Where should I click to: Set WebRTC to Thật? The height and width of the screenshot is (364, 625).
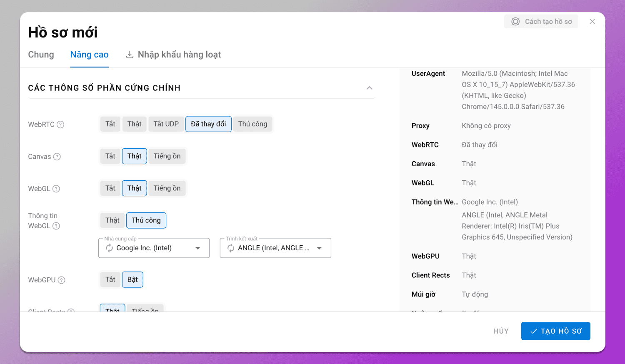134,124
